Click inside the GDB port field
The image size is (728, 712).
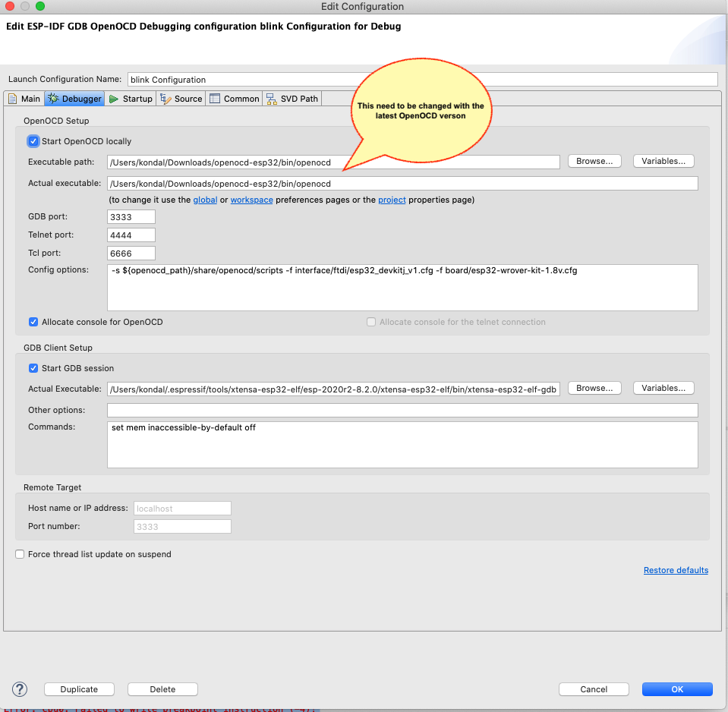(x=131, y=216)
